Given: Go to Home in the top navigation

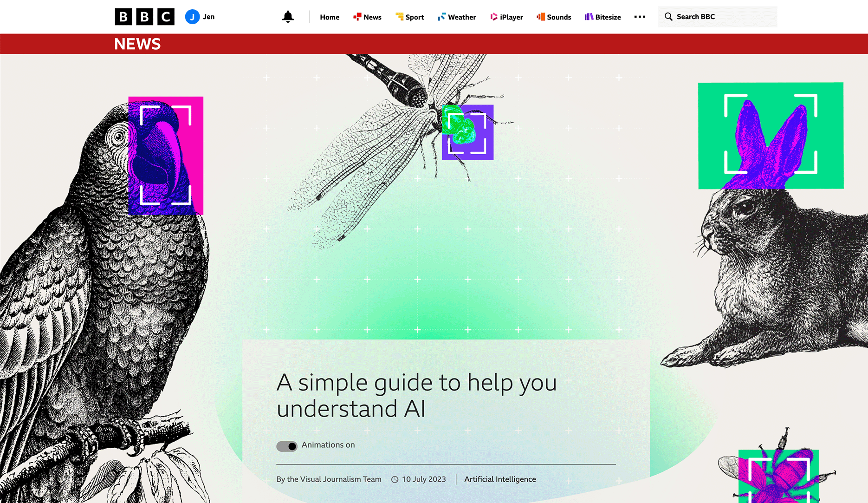Looking at the screenshot, I should click(330, 17).
